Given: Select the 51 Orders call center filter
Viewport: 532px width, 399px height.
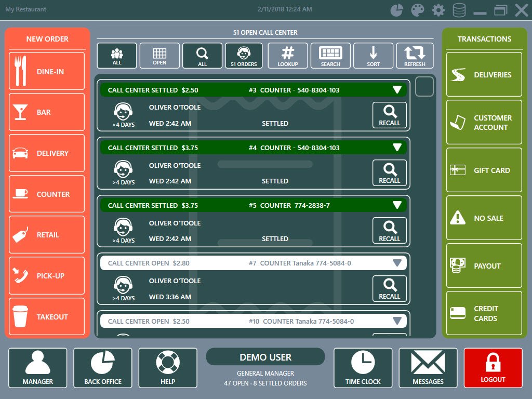Looking at the screenshot, I should [244, 56].
